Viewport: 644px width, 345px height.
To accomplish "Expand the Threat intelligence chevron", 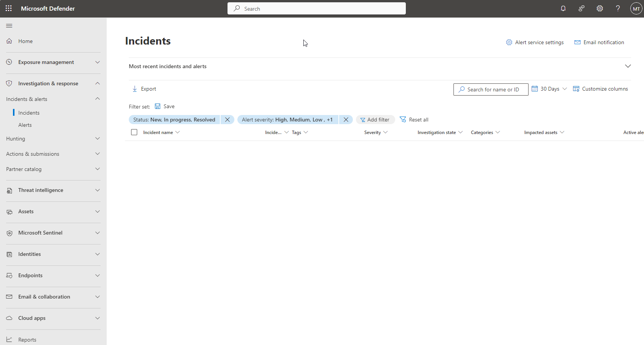I will [x=98, y=190].
